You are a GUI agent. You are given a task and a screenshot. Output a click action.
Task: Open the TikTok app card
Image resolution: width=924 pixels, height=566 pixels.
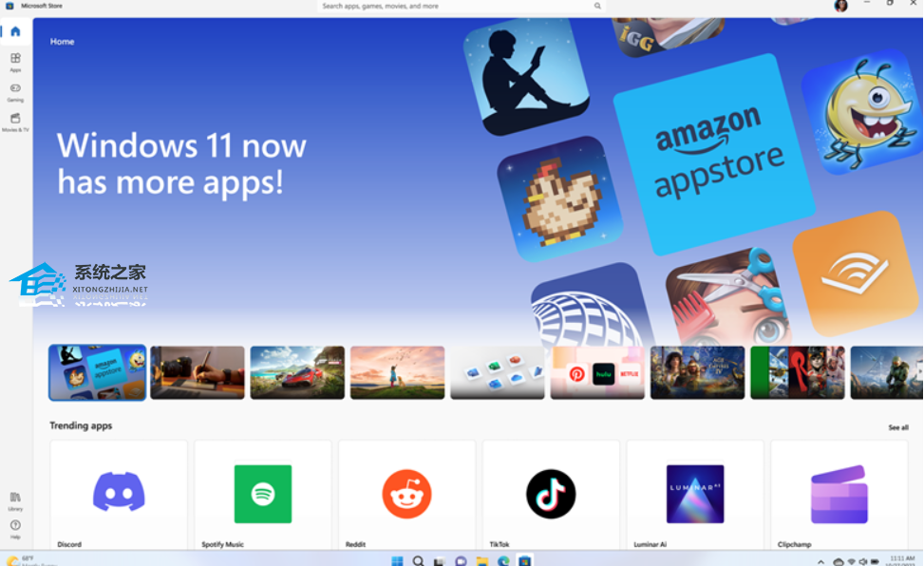pos(551,496)
